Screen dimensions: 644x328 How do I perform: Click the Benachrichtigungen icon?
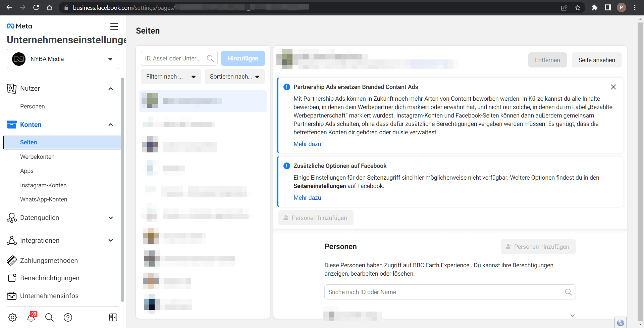[x=12, y=278]
